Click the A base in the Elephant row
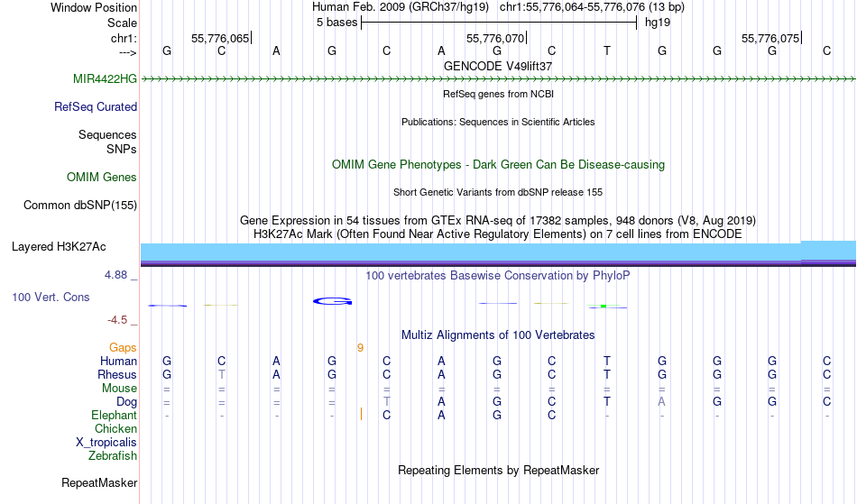857x504 pixels. [441, 415]
